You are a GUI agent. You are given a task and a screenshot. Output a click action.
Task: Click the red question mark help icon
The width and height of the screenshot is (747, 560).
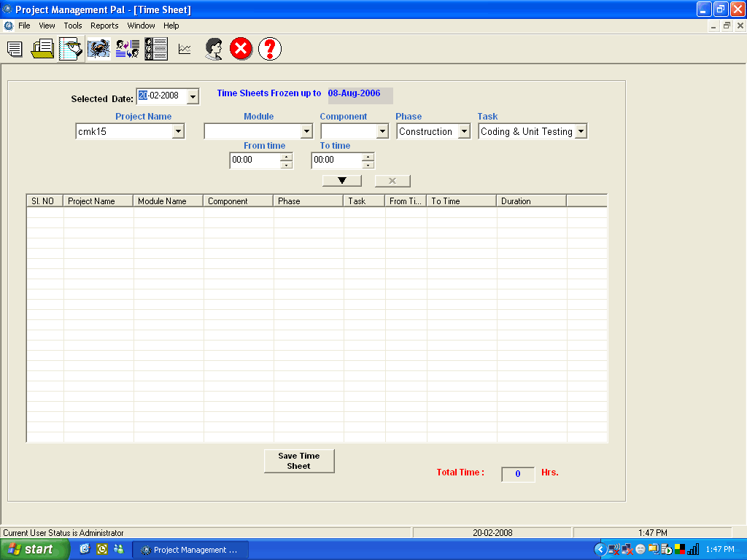click(x=269, y=50)
